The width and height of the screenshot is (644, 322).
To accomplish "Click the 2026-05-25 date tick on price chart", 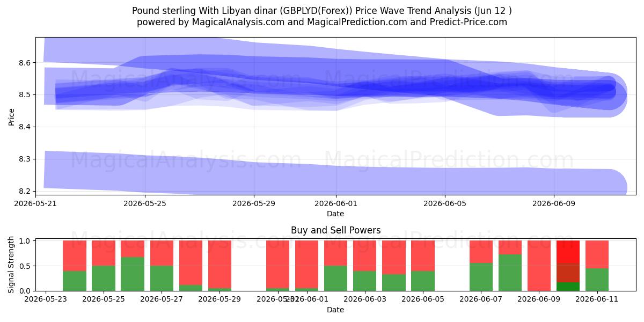I will click(145, 203).
